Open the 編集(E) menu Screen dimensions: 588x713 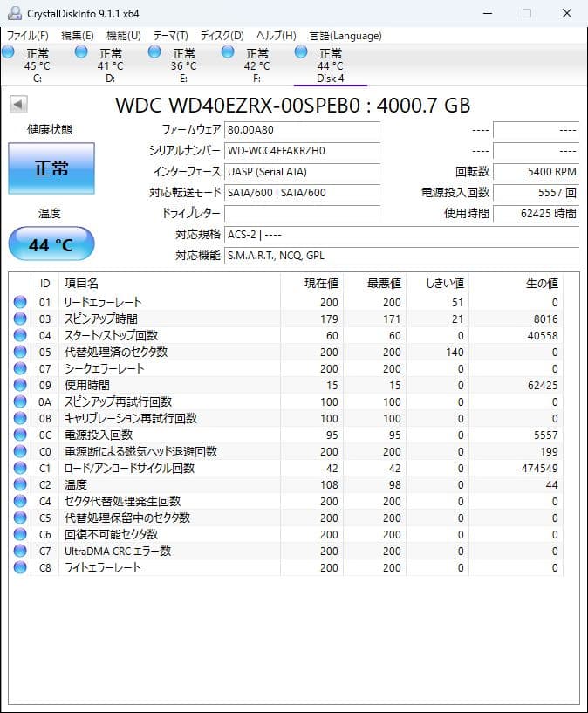click(78, 36)
